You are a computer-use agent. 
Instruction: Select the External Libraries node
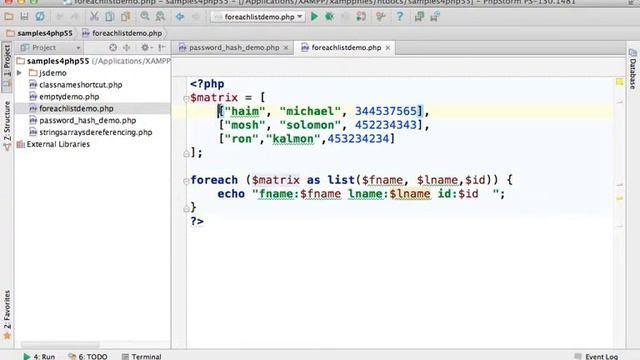58,144
